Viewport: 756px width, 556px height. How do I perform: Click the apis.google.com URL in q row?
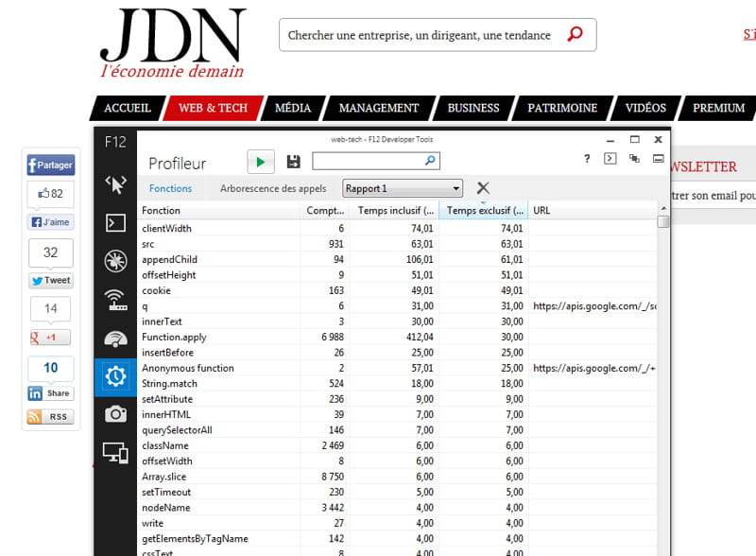tap(594, 306)
